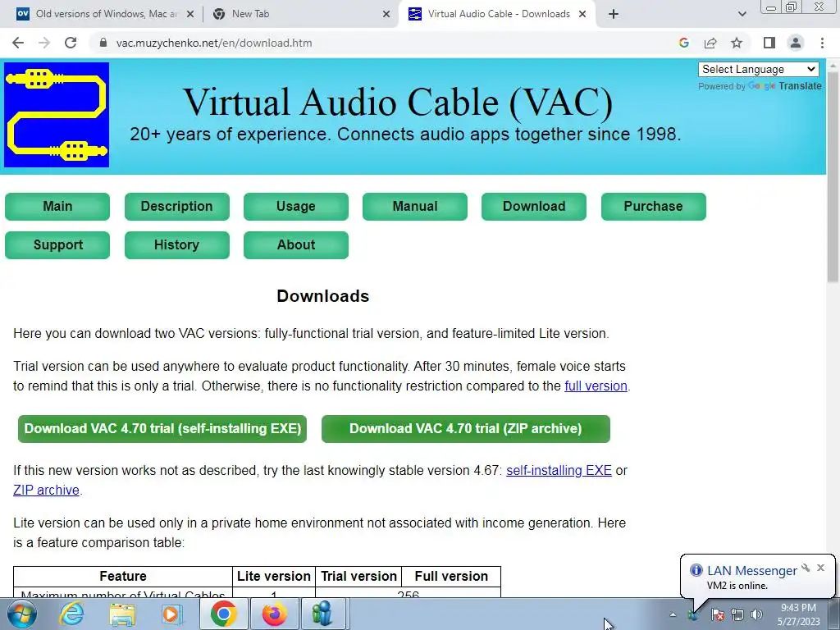Open the Support page

click(57, 244)
